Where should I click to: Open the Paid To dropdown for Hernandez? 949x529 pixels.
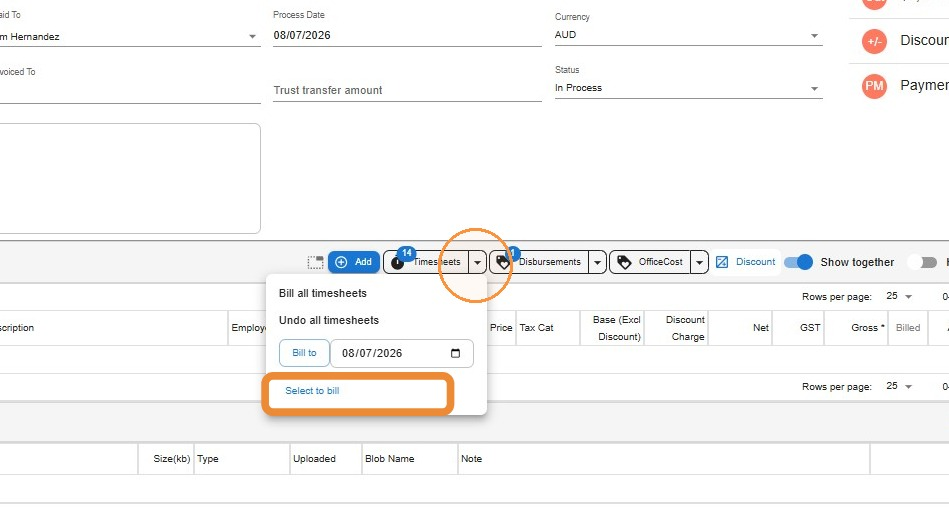pyautogui.click(x=252, y=37)
